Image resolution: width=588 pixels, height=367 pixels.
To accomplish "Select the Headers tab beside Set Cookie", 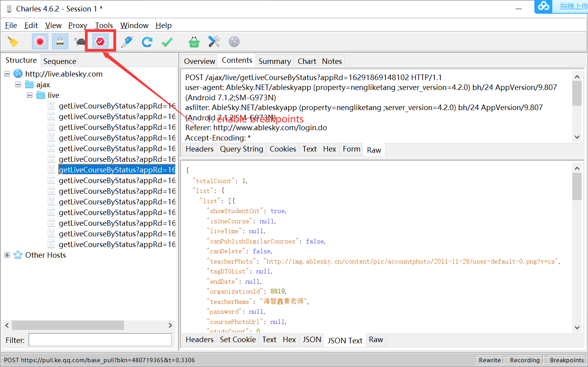I will point(199,339).
